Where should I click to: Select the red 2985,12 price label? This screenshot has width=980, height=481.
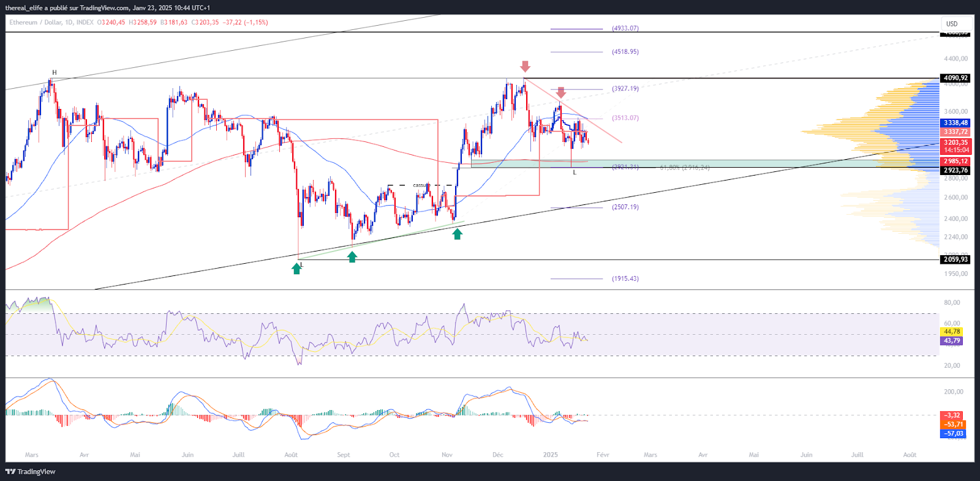tap(956, 162)
